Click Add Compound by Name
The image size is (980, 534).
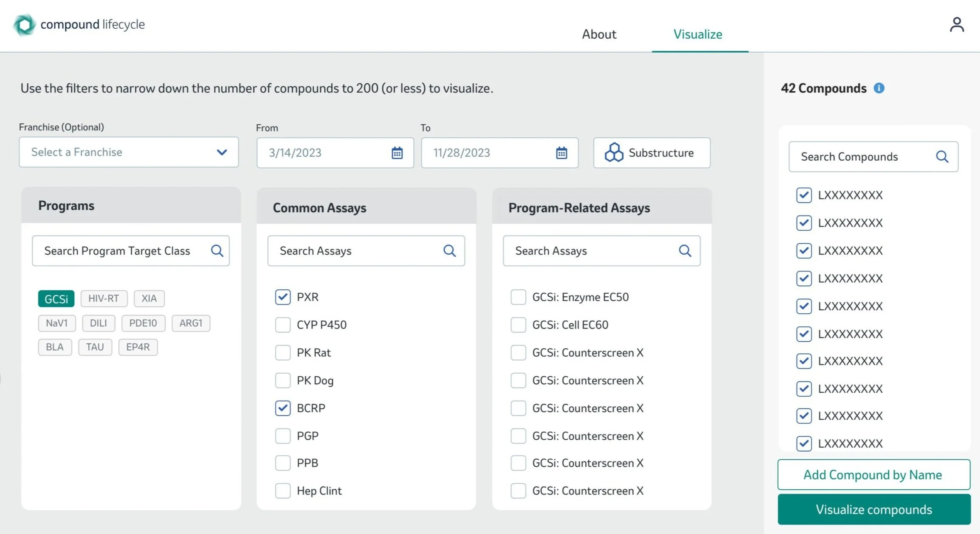873,474
